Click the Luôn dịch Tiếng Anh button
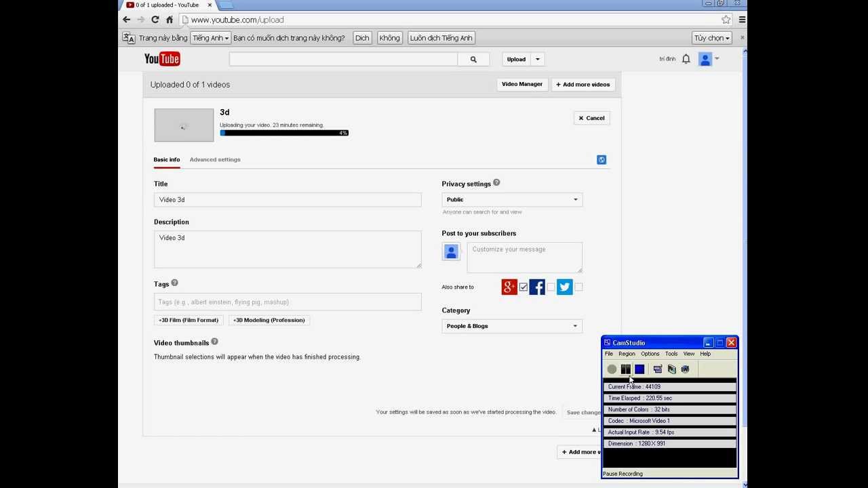 441,38
